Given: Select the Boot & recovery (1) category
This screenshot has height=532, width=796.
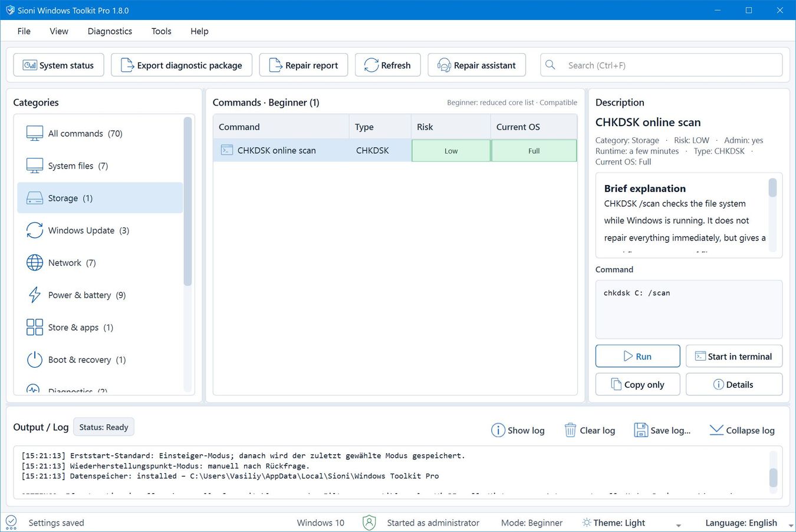Looking at the screenshot, I should [100, 359].
